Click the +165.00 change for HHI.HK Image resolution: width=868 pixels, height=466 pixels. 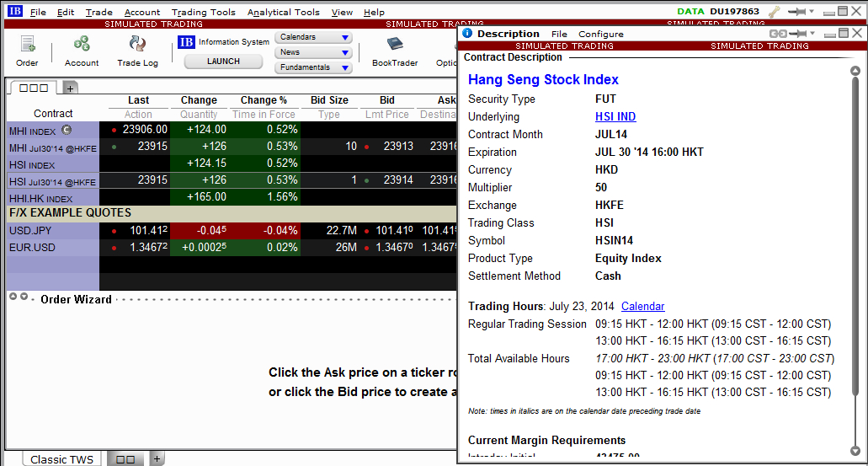click(206, 196)
